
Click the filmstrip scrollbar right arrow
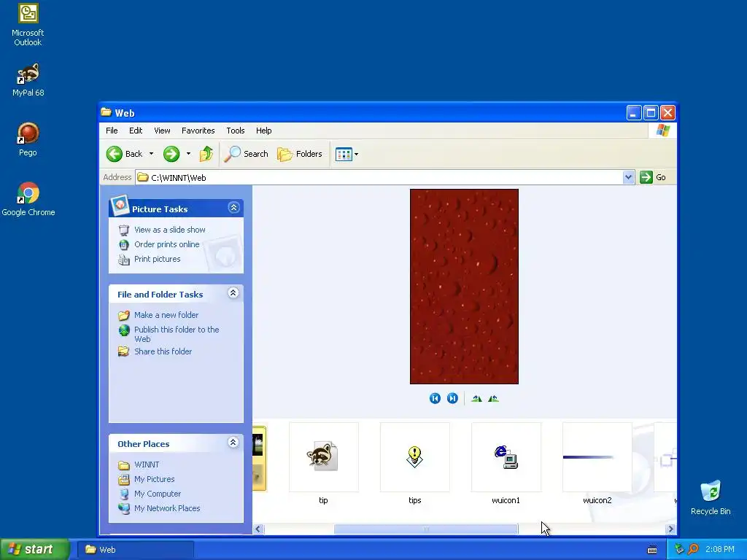(671, 529)
